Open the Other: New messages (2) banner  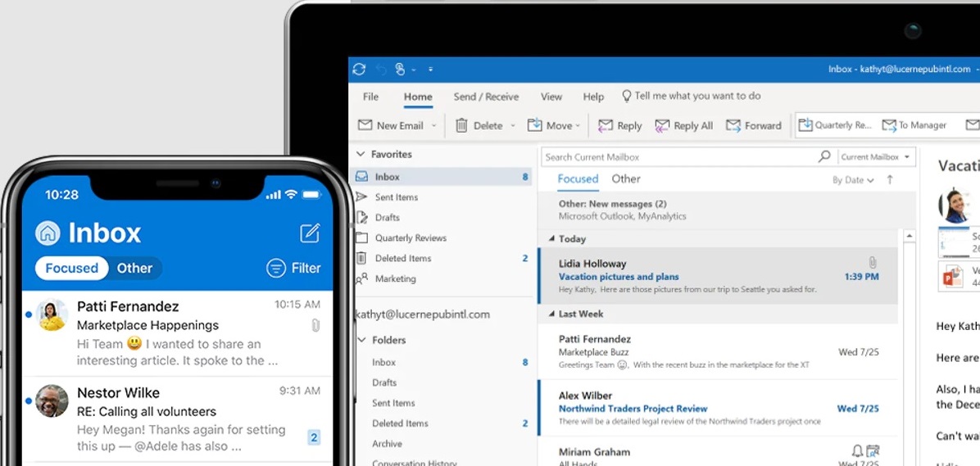(718, 210)
